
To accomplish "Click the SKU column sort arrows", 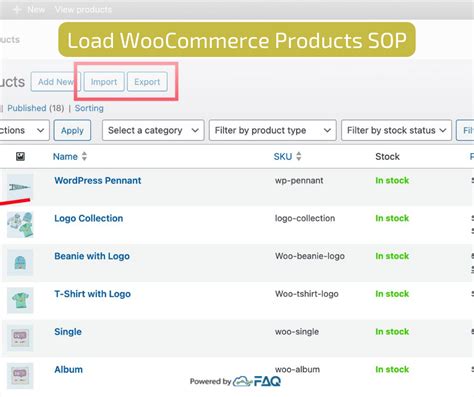I will click(x=299, y=156).
